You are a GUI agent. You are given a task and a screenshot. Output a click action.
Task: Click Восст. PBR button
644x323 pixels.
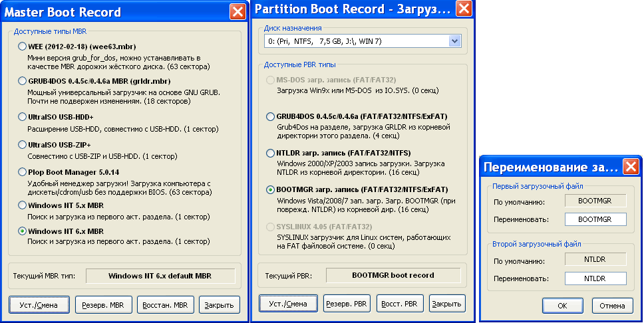point(397,304)
